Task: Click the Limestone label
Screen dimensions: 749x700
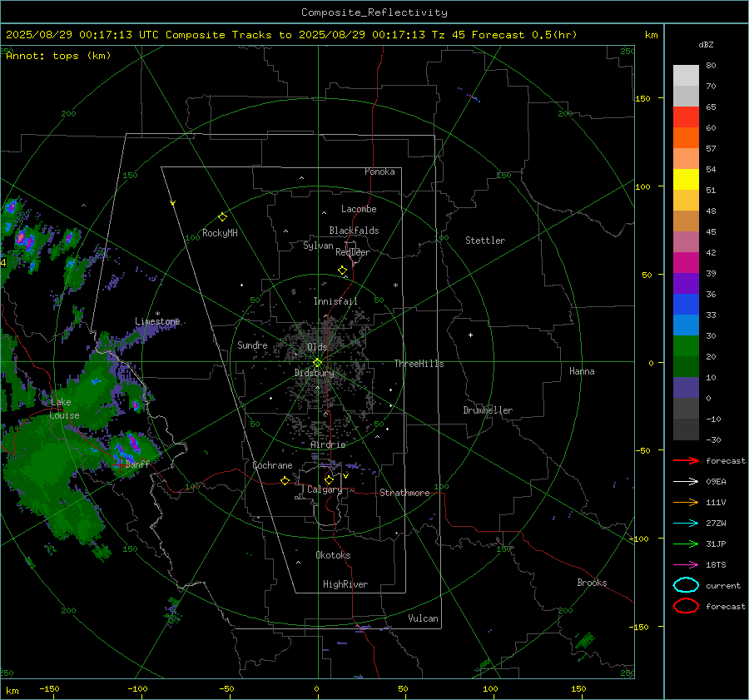Action: coord(157,321)
